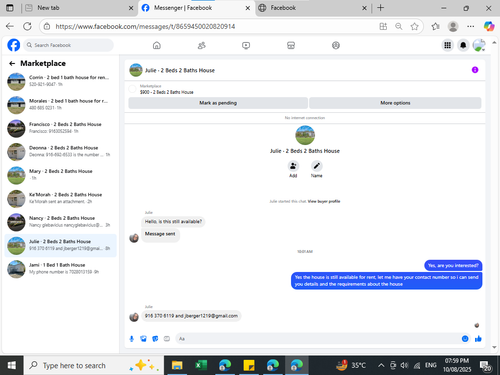This screenshot has height=375, width=500.
Task: Open Deonna 2 Beds 2 Baths conversation
Action: [x=61, y=152]
